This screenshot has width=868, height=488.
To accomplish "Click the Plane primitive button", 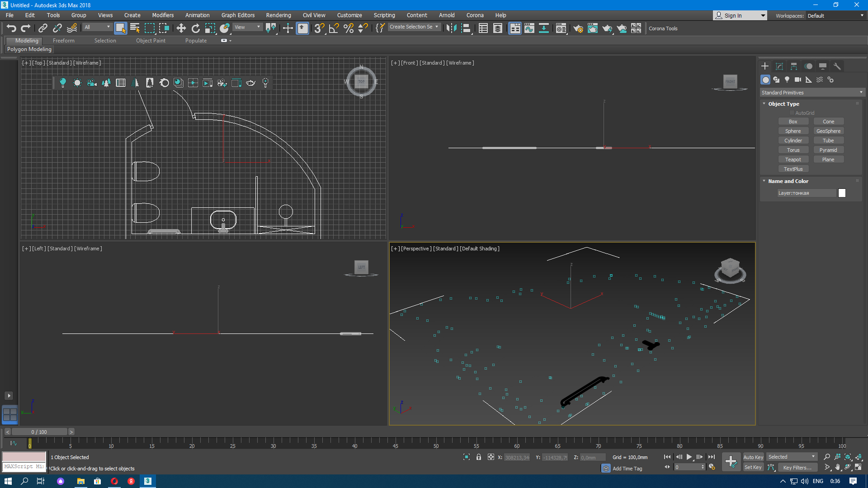I will (x=828, y=159).
